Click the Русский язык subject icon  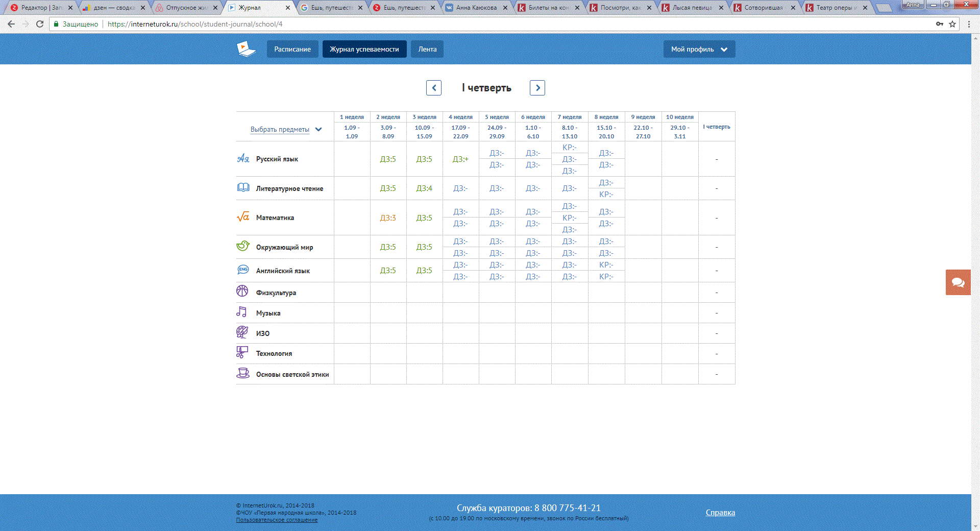pyautogui.click(x=243, y=158)
